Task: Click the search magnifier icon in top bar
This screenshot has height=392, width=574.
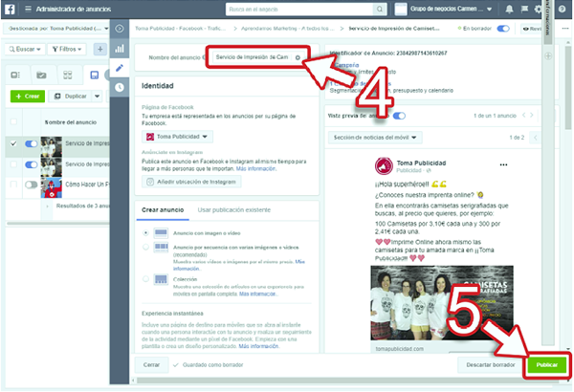Action: coord(380,10)
